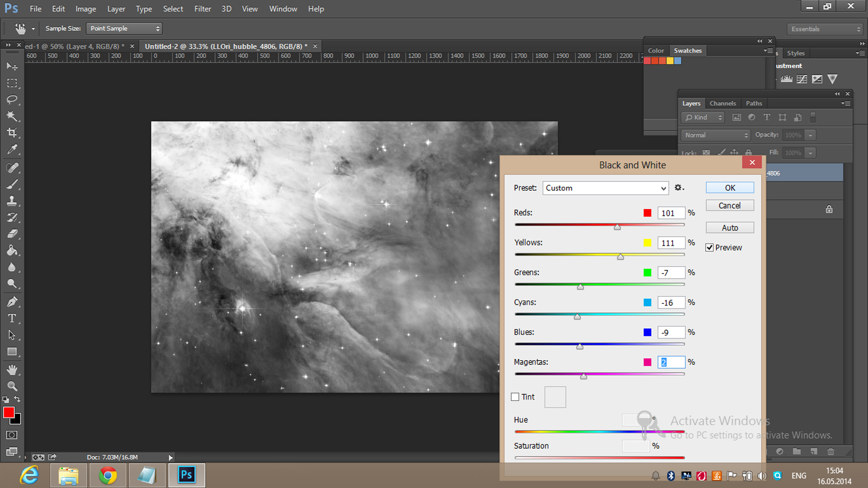Select the Move tool
The image size is (868, 488).
12,66
